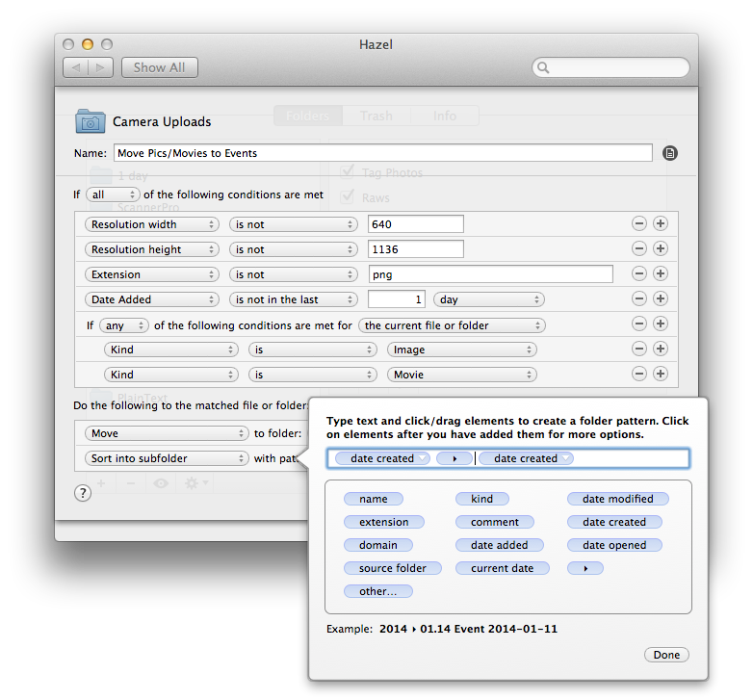Open the all/any conditions dropdown

coord(112,194)
